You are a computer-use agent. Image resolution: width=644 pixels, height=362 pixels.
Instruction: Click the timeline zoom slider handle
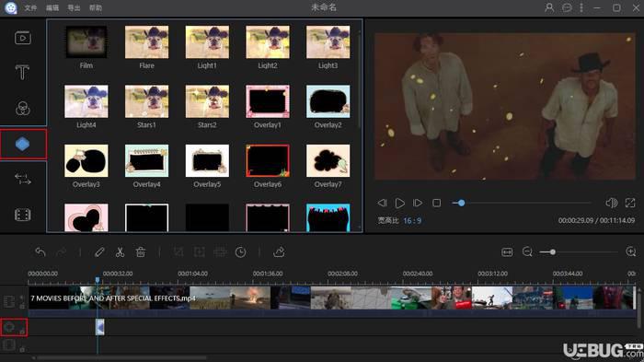553,252
